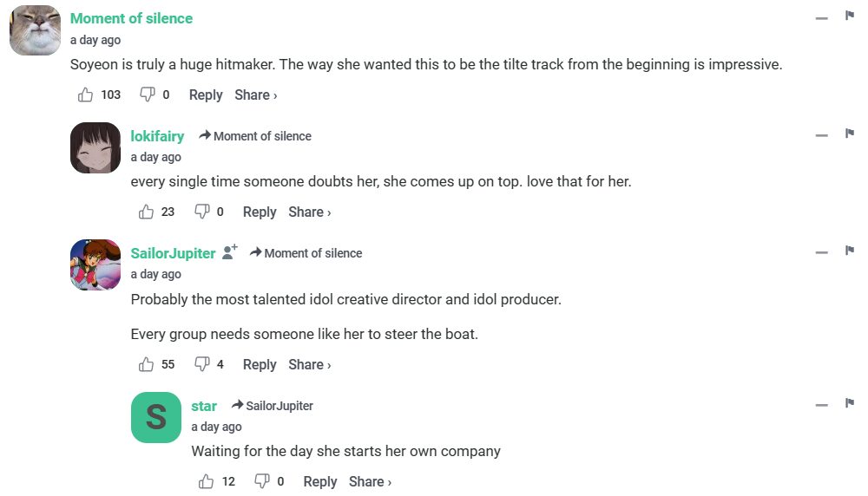Expand Share menu under star's comment
868x496 pixels.
[370, 481]
